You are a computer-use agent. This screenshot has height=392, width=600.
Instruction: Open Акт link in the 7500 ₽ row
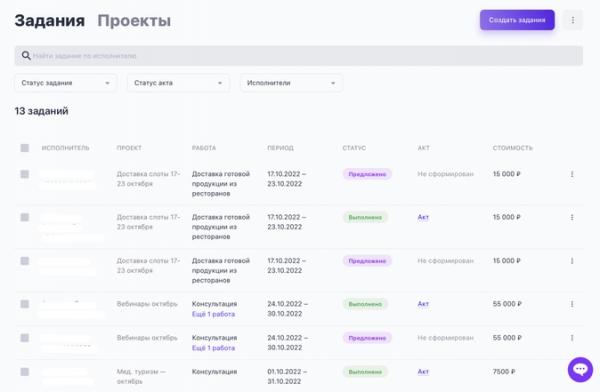pos(423,372)
